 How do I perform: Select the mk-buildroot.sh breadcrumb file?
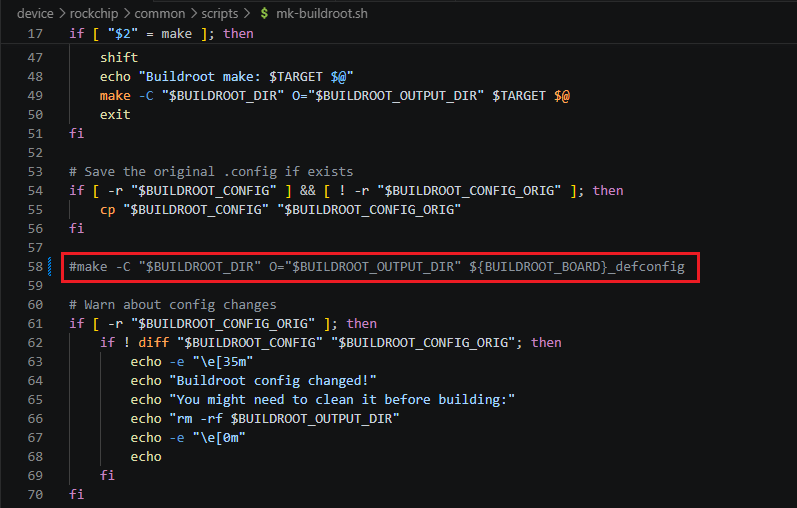pos(322,13)
